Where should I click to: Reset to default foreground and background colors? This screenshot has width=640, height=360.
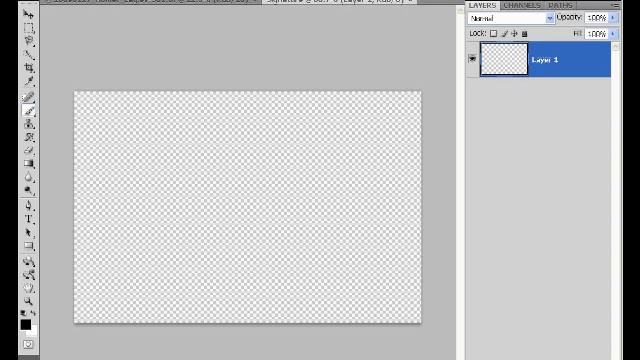[23, 313]
